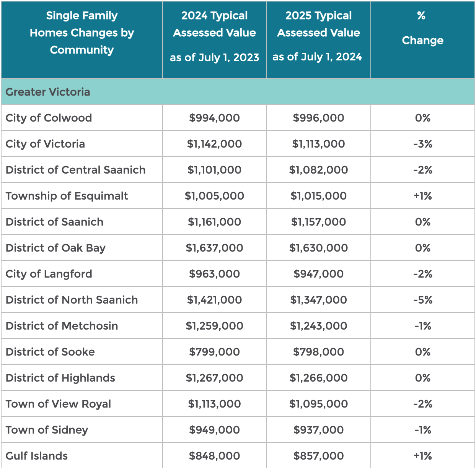Click District of North Saanich -5% cell
The image size is (476, 468).
click(422, 300)
